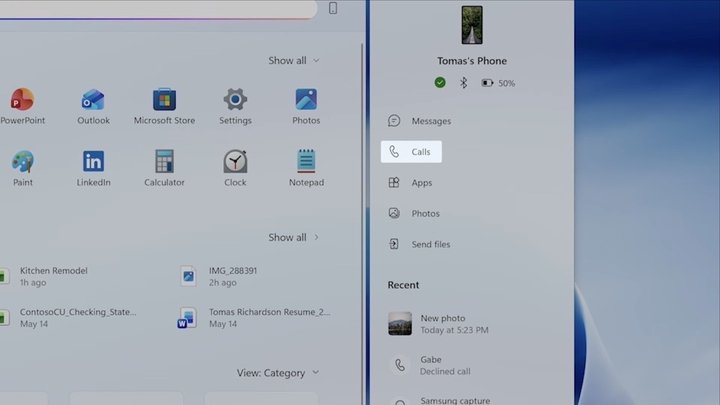
Task: Click the Tomas's Phone wallpaper thumbnail
Action: point(472,25)
